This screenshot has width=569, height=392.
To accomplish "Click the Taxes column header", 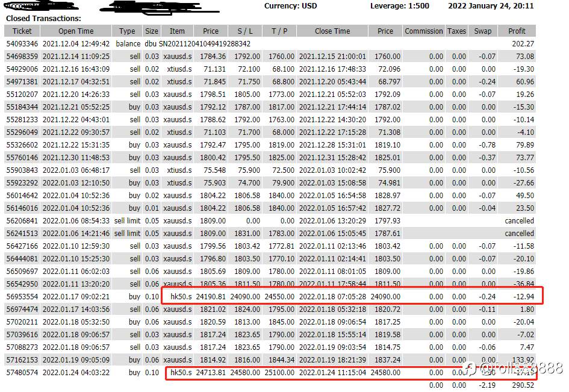I will tap(456, 31).
